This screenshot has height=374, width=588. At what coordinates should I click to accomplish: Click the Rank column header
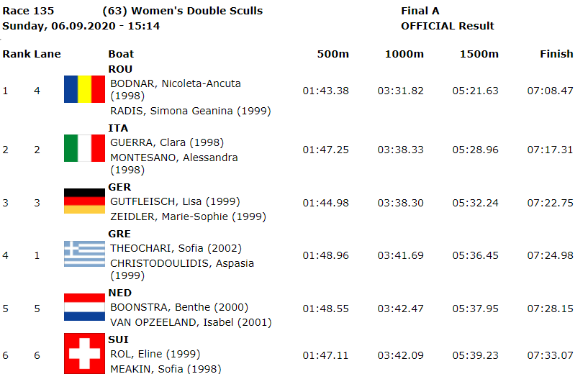pos(17,54)
